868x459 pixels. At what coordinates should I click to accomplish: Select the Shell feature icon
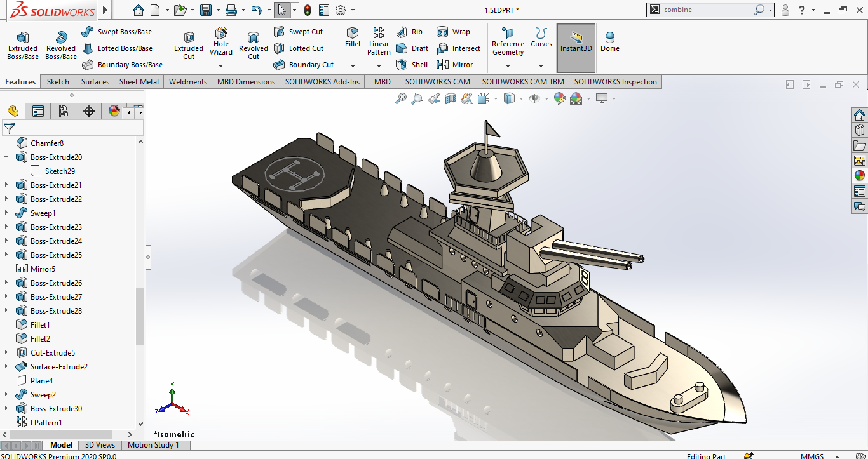click(412, 65)
